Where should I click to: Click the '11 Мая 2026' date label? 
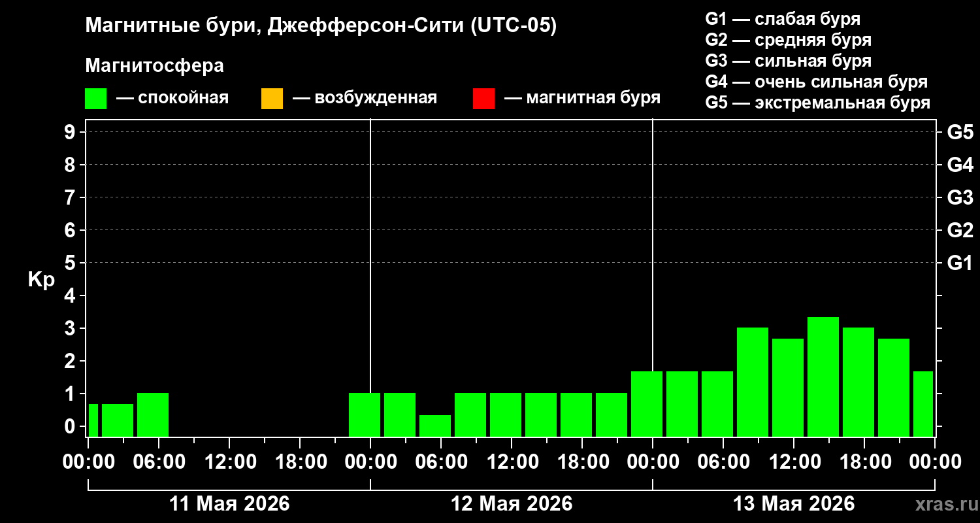[x=229, y=504]
